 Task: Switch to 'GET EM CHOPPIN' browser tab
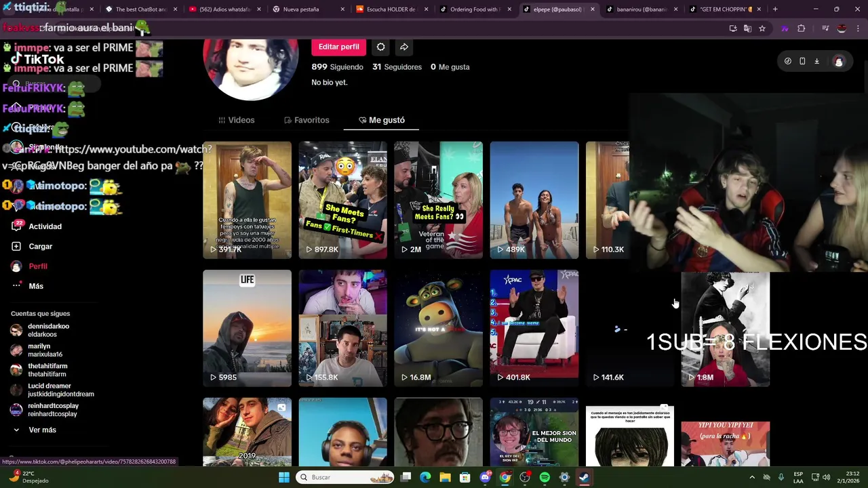click(724, 9)
